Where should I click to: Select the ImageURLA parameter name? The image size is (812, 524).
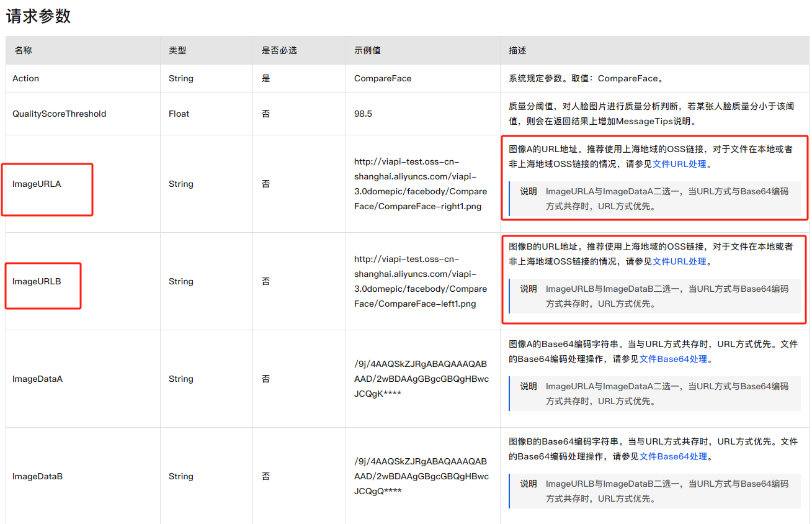tap(37, 184)
